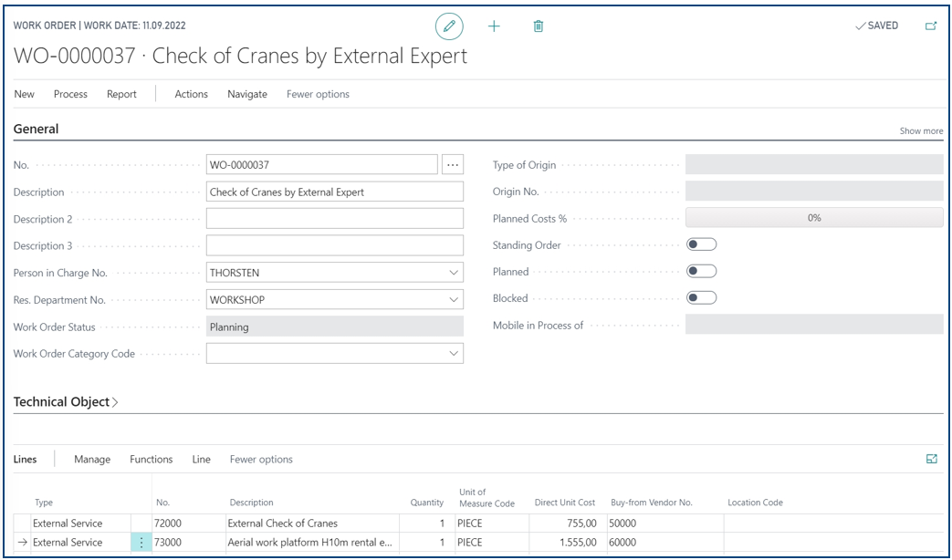952x560 pixels.
Task: Click the Origin No. field
Action: [x=814, y=192]
